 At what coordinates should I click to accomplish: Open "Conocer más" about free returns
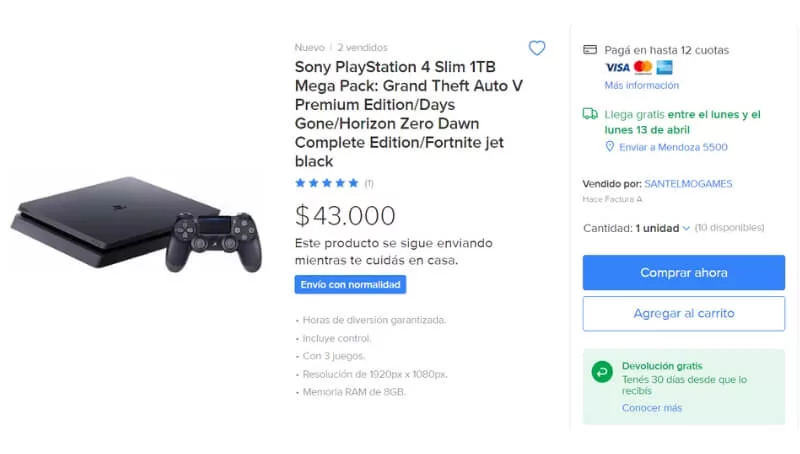(651, 408)
